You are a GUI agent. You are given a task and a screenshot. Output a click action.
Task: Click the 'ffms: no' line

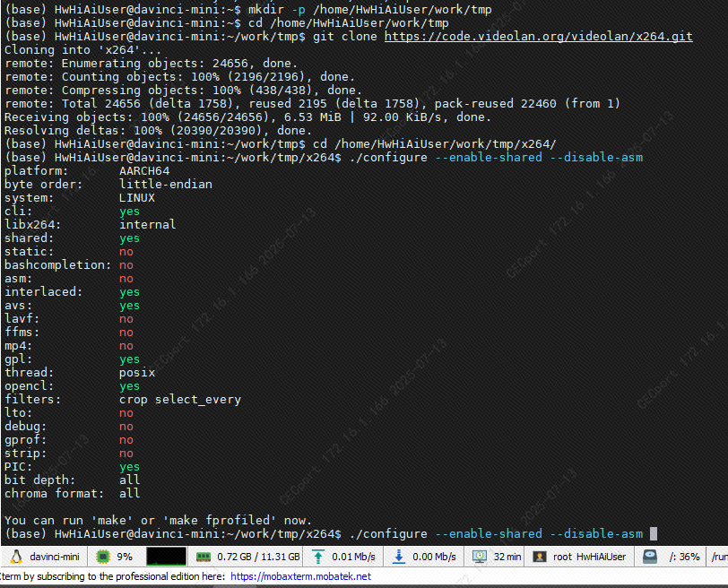[69, 333]
